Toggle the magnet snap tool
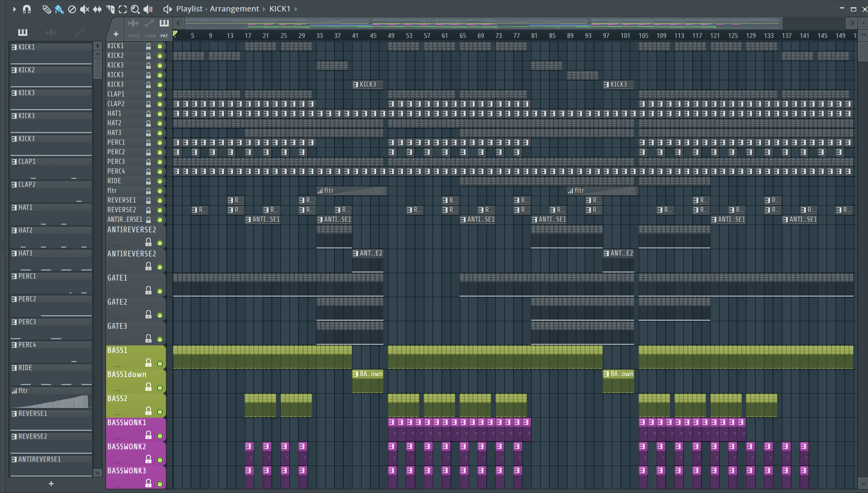The image size is (868, 493). coord(27,9)
